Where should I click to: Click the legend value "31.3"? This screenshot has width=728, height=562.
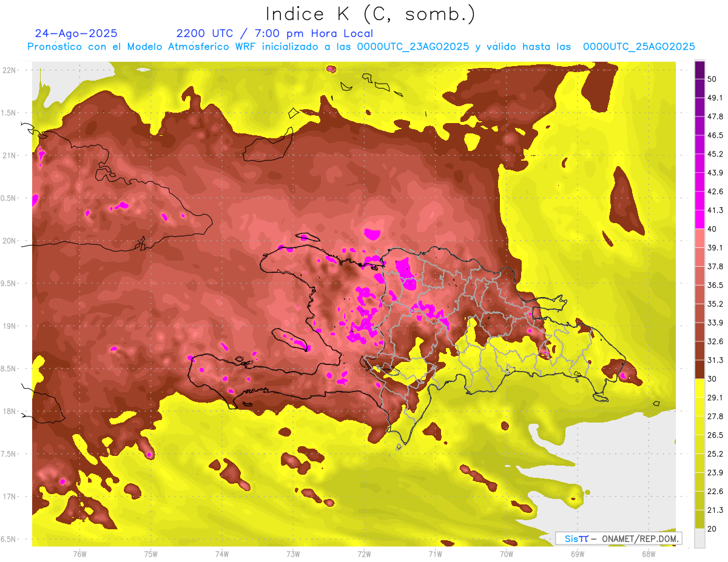click(x=715, y=360)
